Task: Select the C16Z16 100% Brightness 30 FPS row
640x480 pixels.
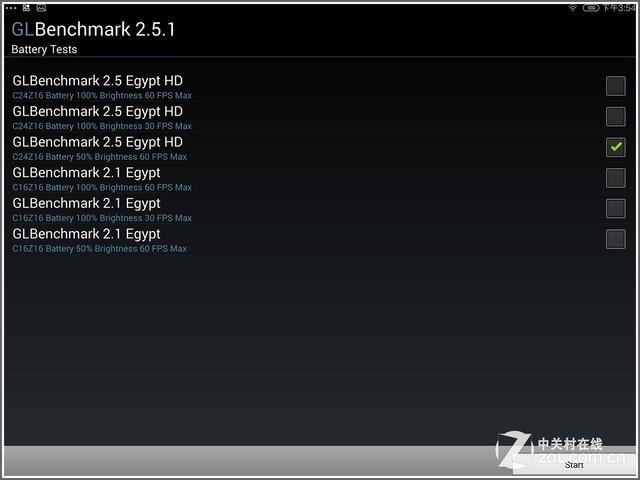Action: click(320, 209)
